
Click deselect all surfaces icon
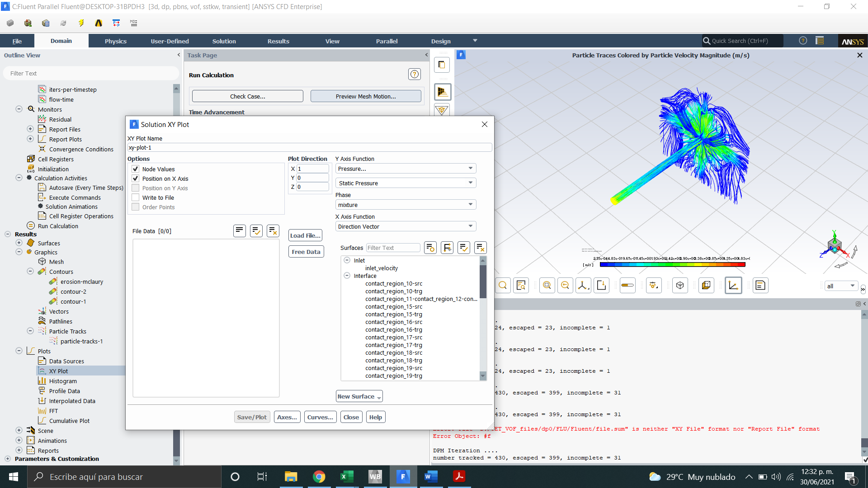[x=480, y=248]
